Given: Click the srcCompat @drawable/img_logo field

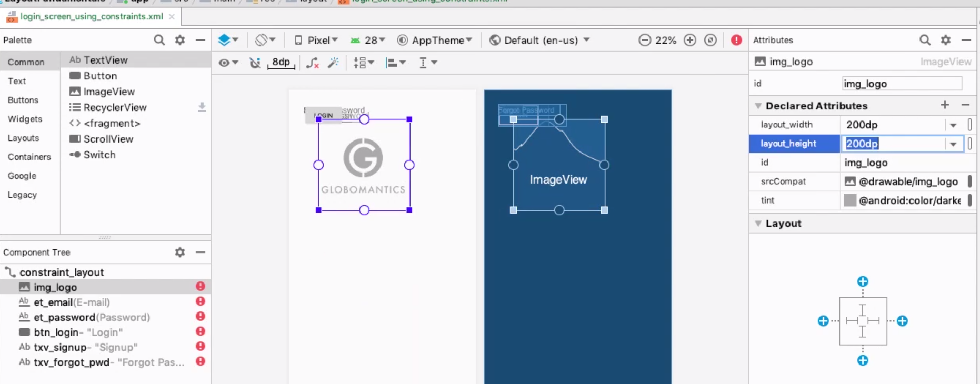Looking at the screenshot, I should (x=905, y=181).
